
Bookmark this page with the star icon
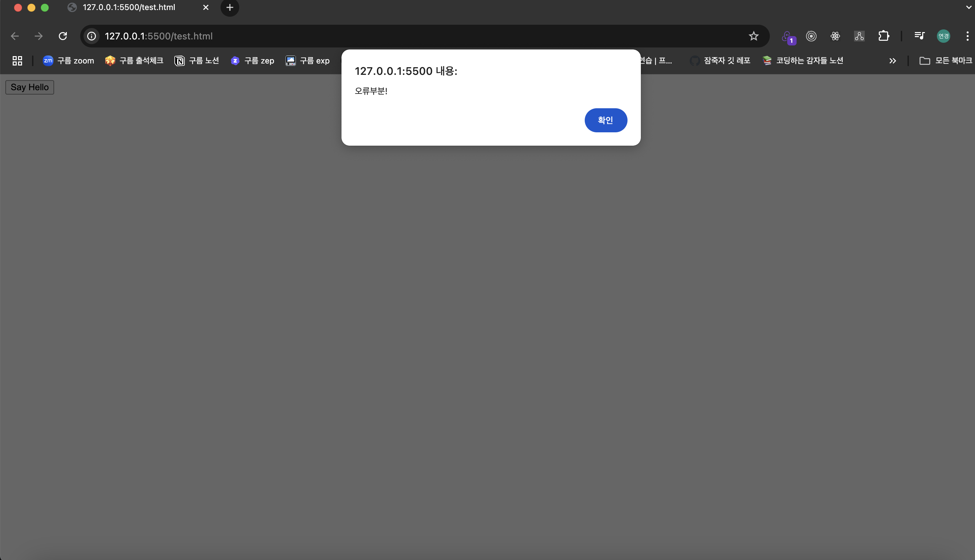[x=753, y=36]
